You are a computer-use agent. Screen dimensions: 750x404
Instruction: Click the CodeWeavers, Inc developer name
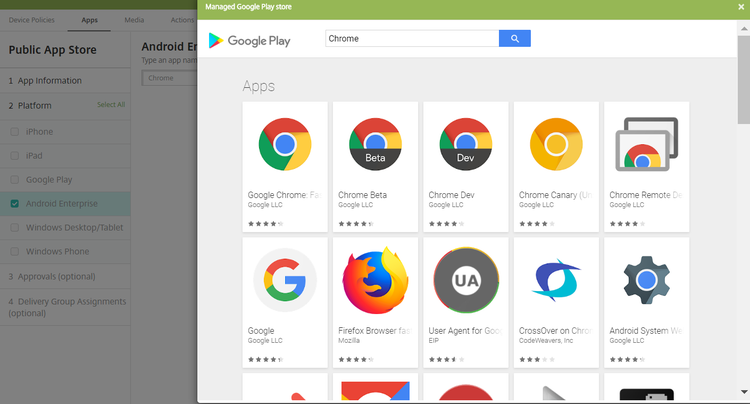pyautogui.click(x=546, y=340)
